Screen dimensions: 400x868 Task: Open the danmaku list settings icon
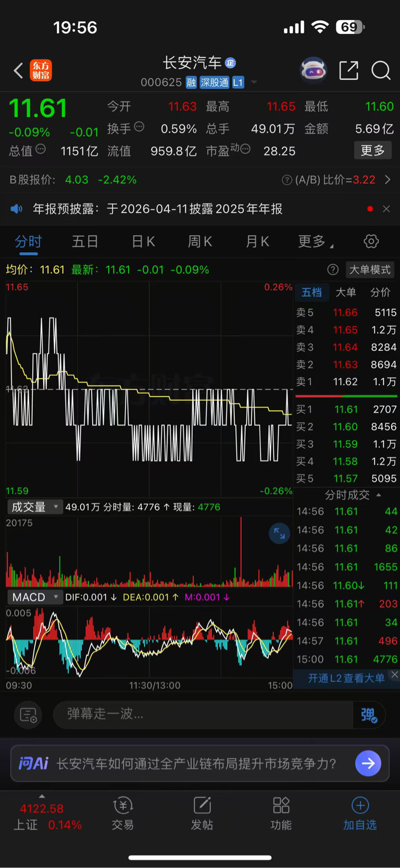[28, 715]
